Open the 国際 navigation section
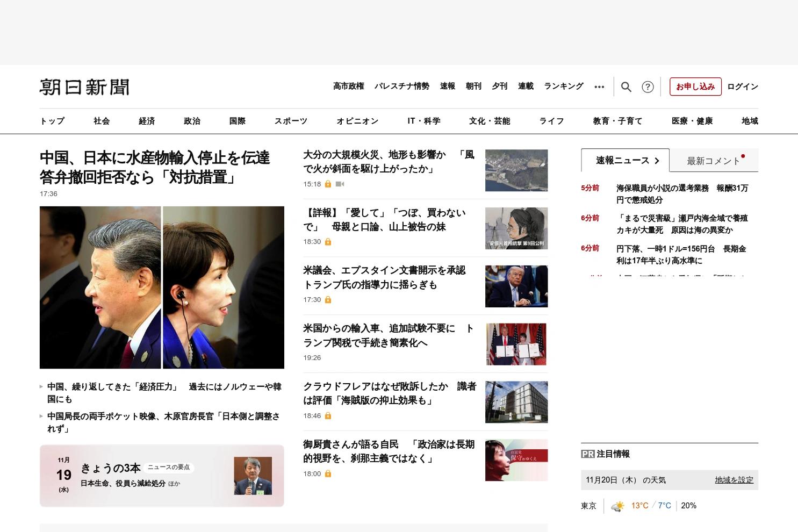798x532 pixels. pos(238,121)
